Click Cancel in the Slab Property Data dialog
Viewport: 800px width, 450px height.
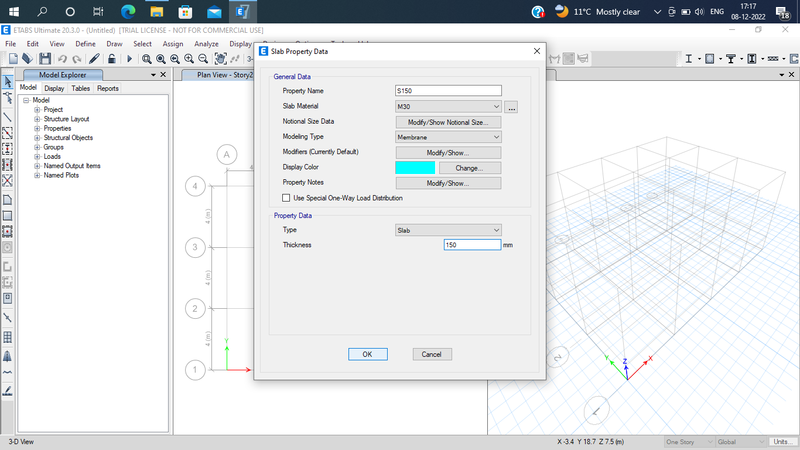coord(432,354)
